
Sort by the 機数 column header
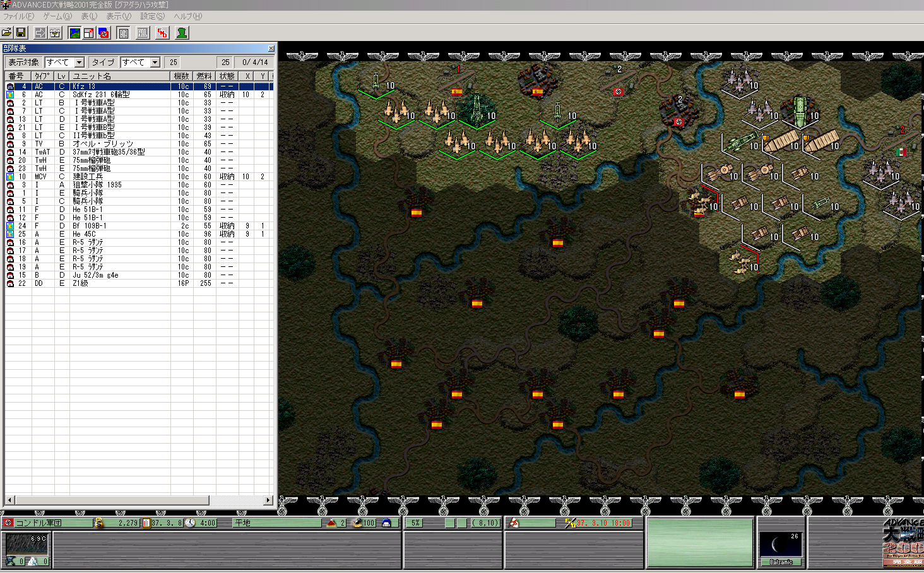click(x=182, y=76)
